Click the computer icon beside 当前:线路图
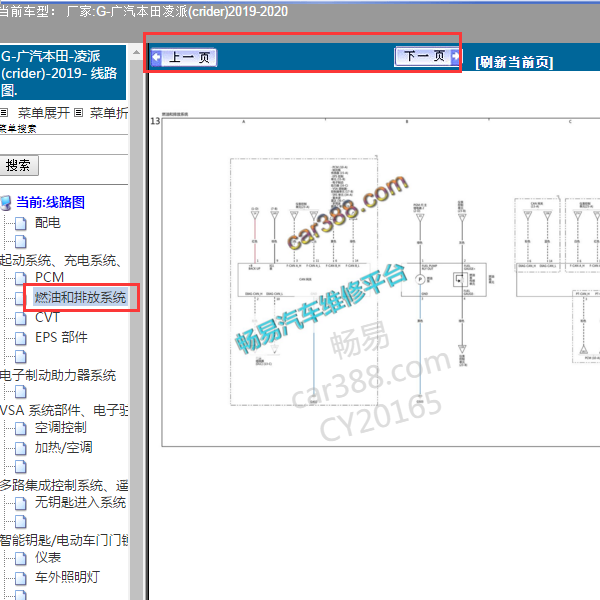 [x=6, y=203]
